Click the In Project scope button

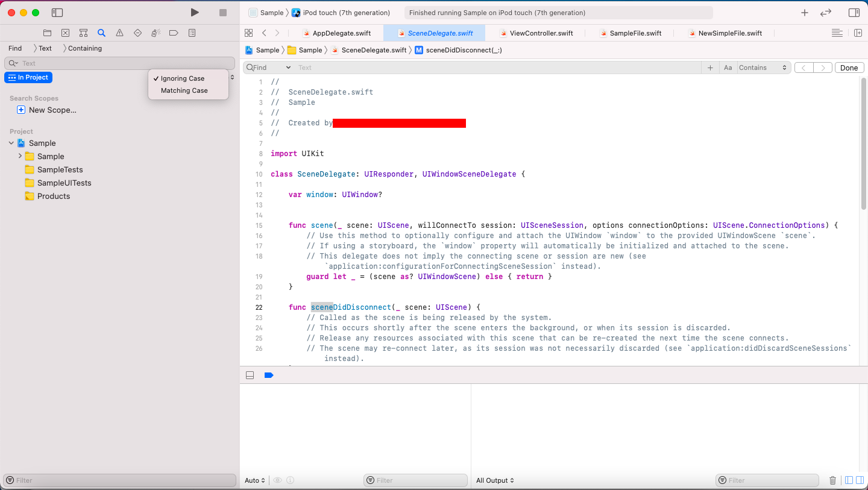pos(28,77)
